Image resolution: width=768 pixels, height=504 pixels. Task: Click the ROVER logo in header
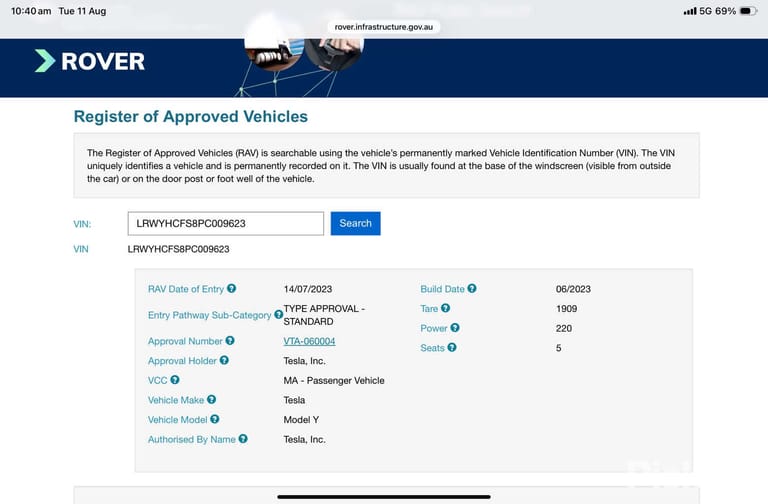pyautogui.click(x=90, y=61)
